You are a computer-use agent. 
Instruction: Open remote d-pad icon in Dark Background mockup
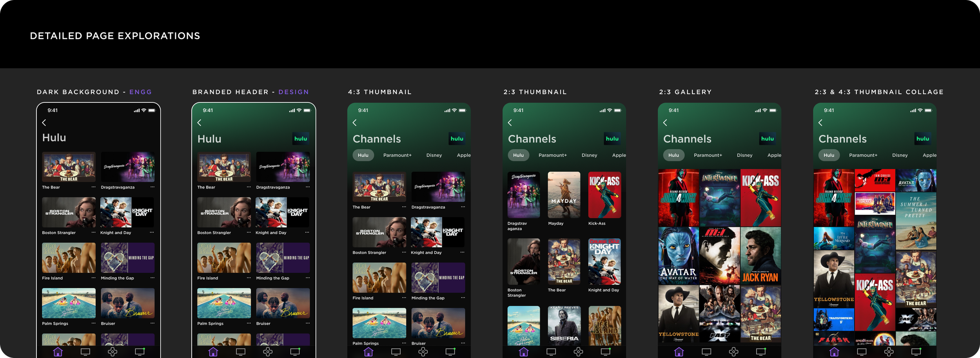click(x=113, y=352)
